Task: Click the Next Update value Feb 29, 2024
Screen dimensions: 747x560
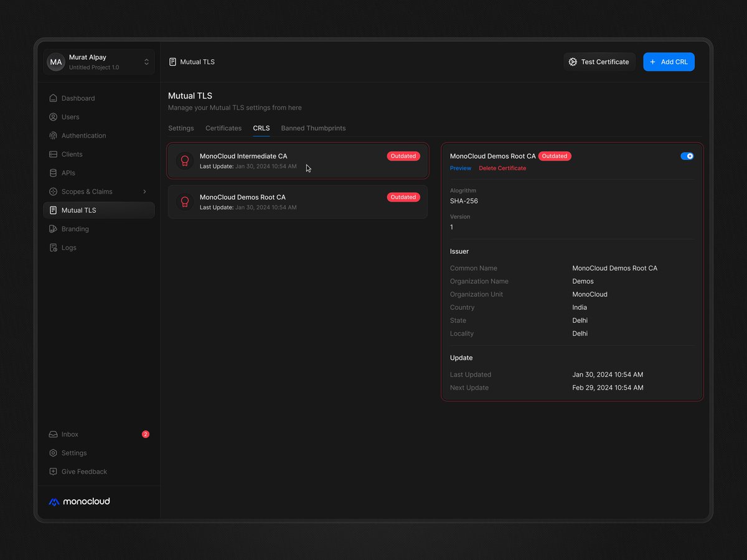Action: click(x=608, y=388)
